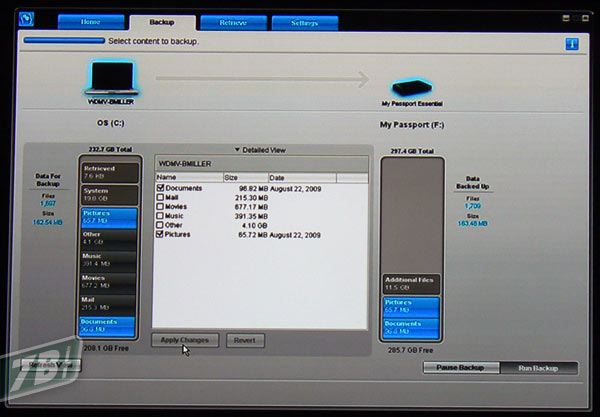This screenshot has width=600, height=417.
Task: Check the Mail checkbox
Action: [160, 197]
